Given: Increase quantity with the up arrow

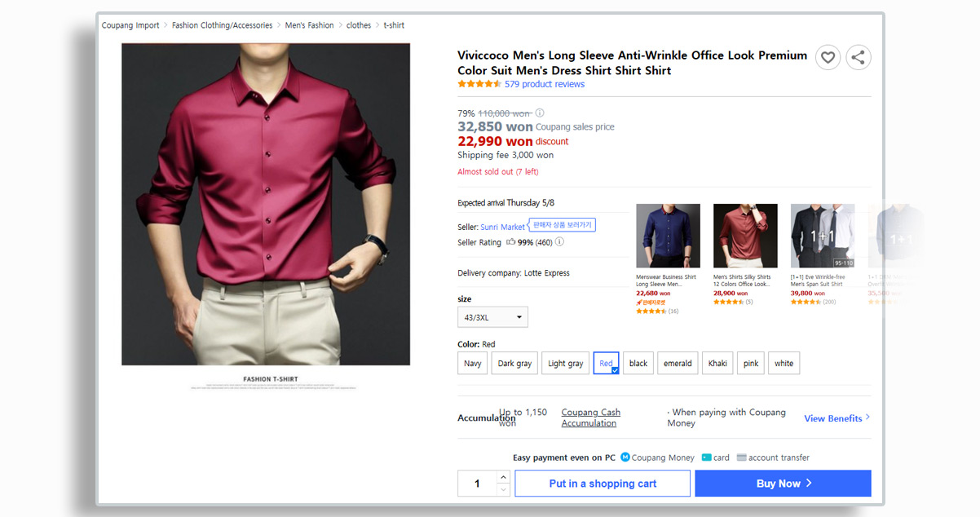Looking at the screenshot, I should click(503, 477).
